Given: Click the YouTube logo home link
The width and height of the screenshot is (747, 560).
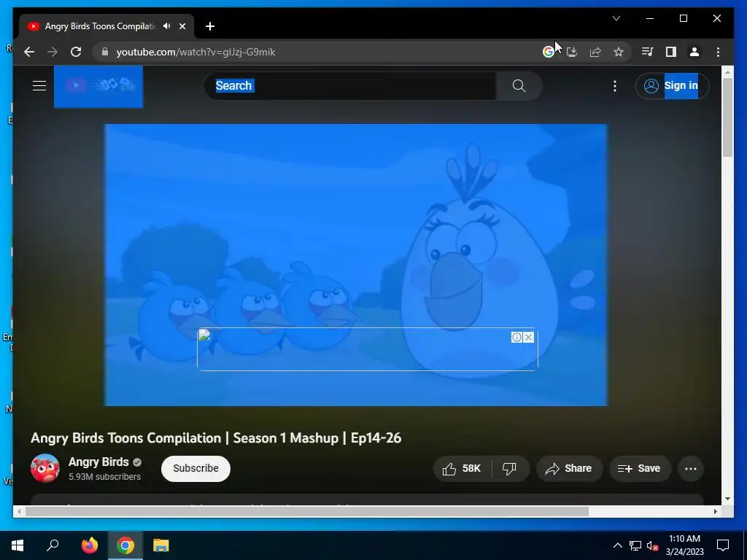Looking at the screenshot, I should point(98,86).
